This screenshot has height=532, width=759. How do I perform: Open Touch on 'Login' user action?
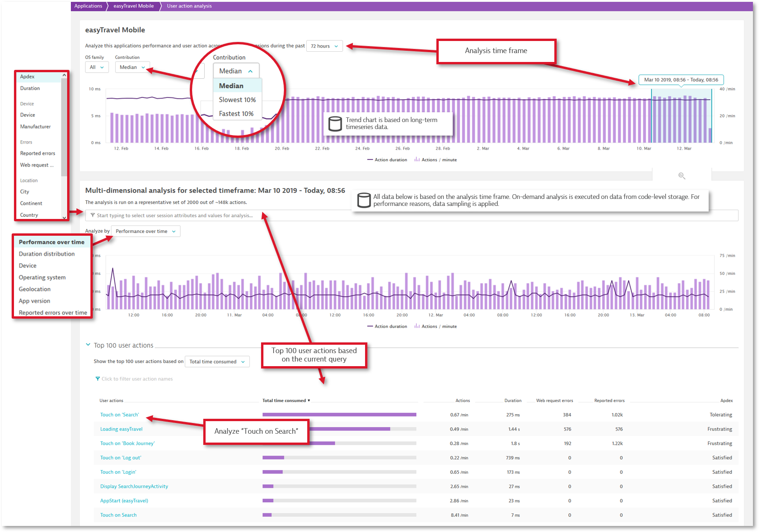tap(118, 472)
